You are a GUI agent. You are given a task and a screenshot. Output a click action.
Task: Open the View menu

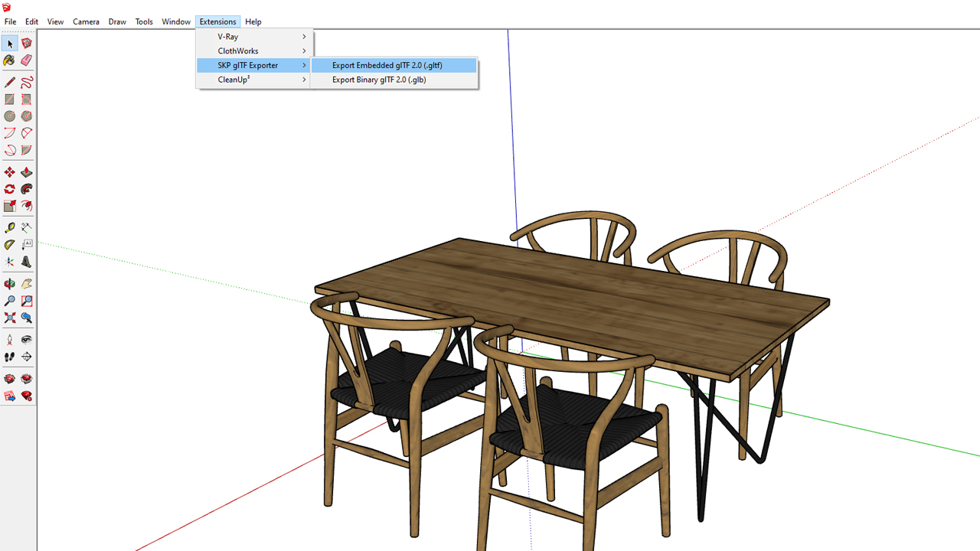point(56,21)
